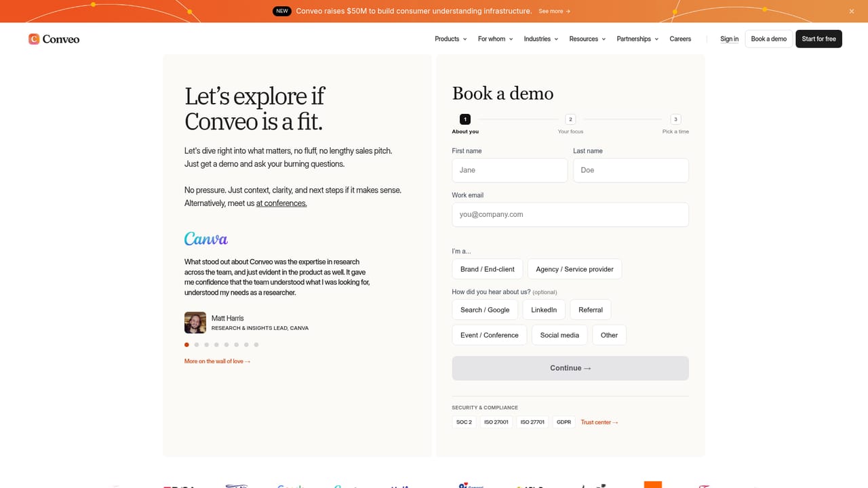Click the Canva logo in the testimonial
This screenshot has height=488, width=868.
[206, 239]
